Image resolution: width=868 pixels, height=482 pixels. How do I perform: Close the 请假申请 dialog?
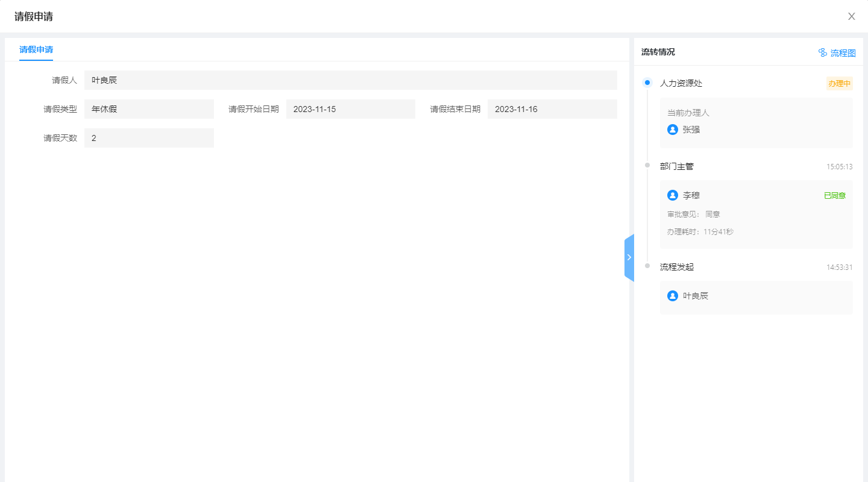coord(851,16)
